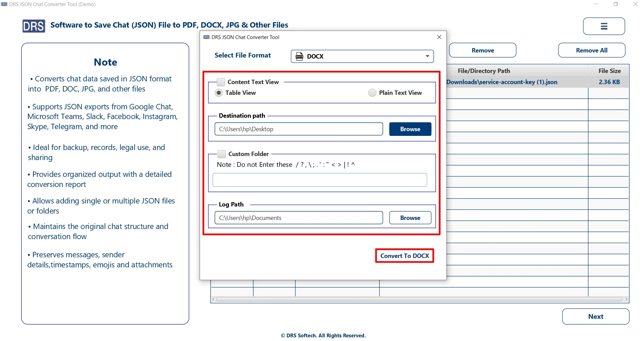
Task: Click the DRS logo in the header
Action: click(x=34, y=26)
